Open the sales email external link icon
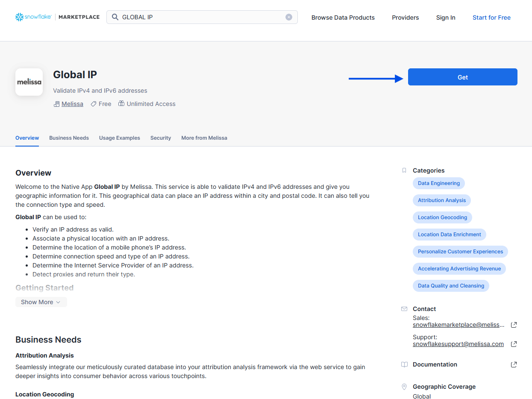The width and height of the screenshot is (532, 399). 514,325
